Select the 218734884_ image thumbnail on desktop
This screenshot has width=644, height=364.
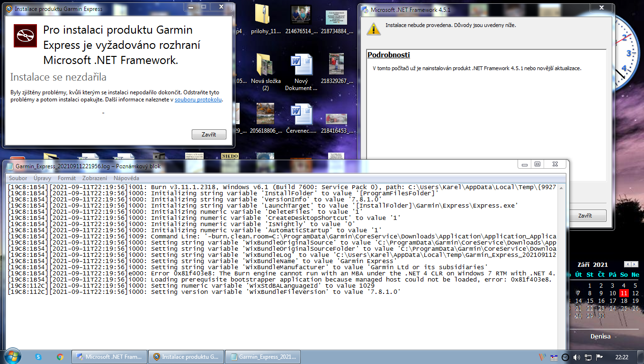337,21
